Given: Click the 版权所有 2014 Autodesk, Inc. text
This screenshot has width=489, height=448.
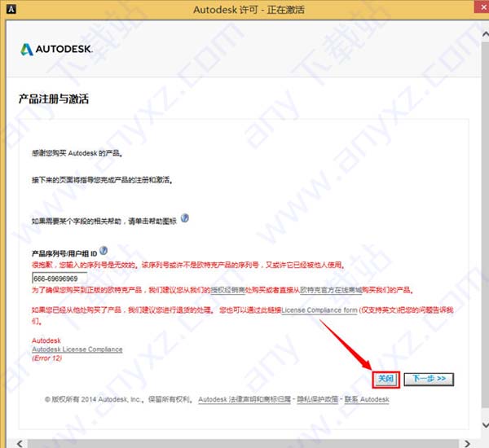Looking at the screenshot, I should (x=93, y=399).
